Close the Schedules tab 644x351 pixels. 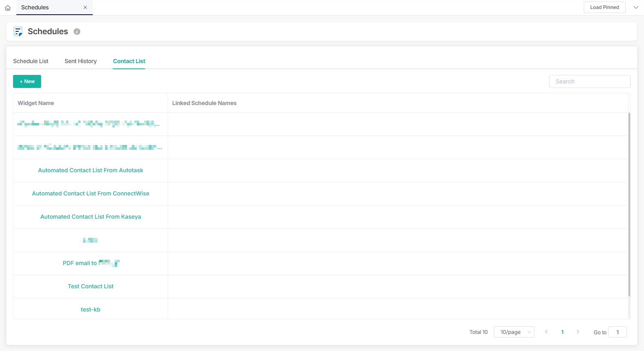(85, 7)
